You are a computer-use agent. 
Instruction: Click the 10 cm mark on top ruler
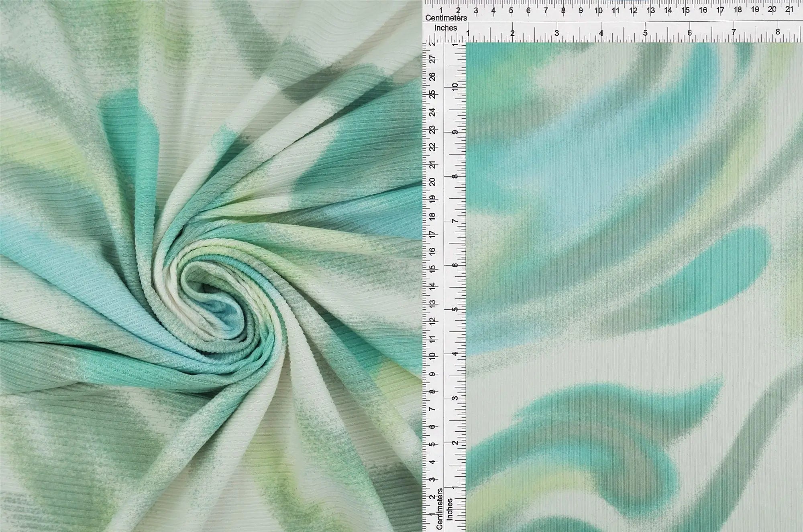coord(598,11)
